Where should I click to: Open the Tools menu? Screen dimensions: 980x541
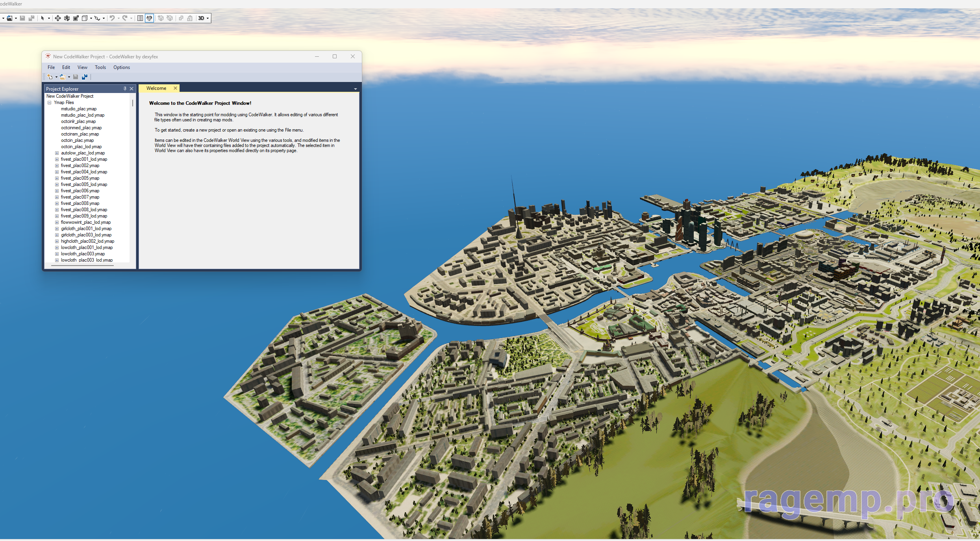pyautogui.click(x=100, y=67)
